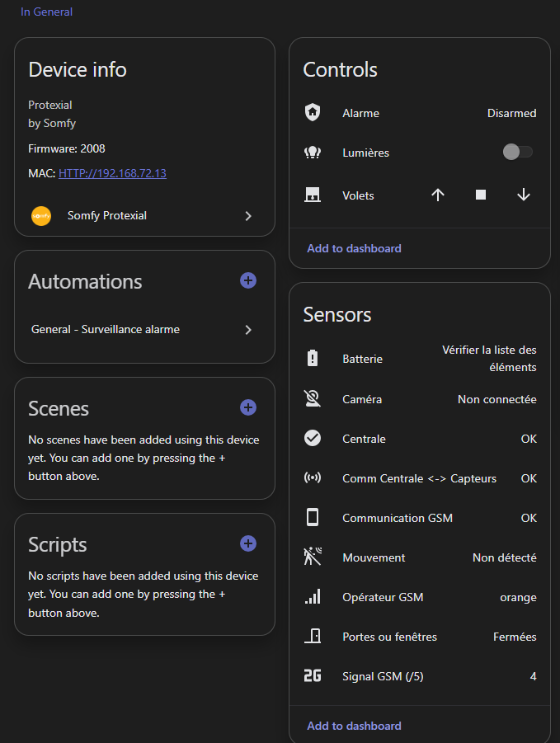560x743 pixels.
Task: Click the Somfy Protexial logo icon
Action: [x=41, y=216]
